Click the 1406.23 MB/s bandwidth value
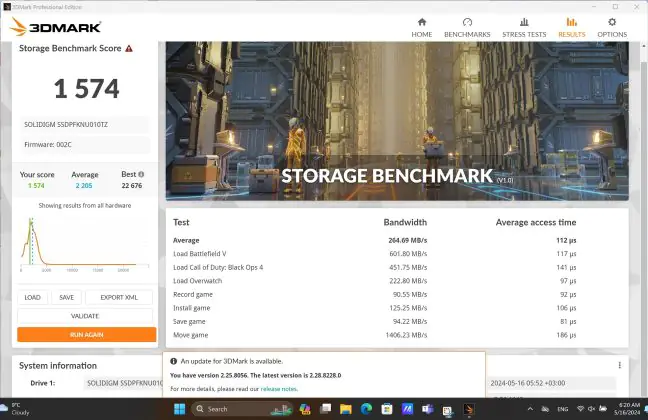The image size is (648, 420). pos(406,335)
